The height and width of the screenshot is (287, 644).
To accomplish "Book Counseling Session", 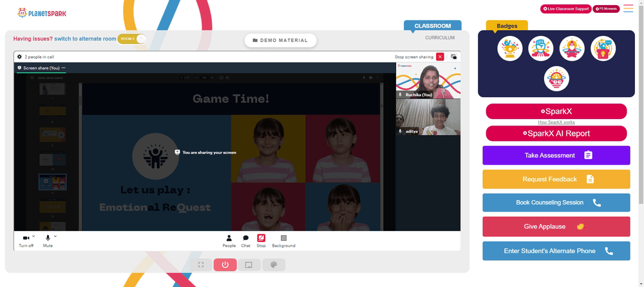I will [556, 203].
